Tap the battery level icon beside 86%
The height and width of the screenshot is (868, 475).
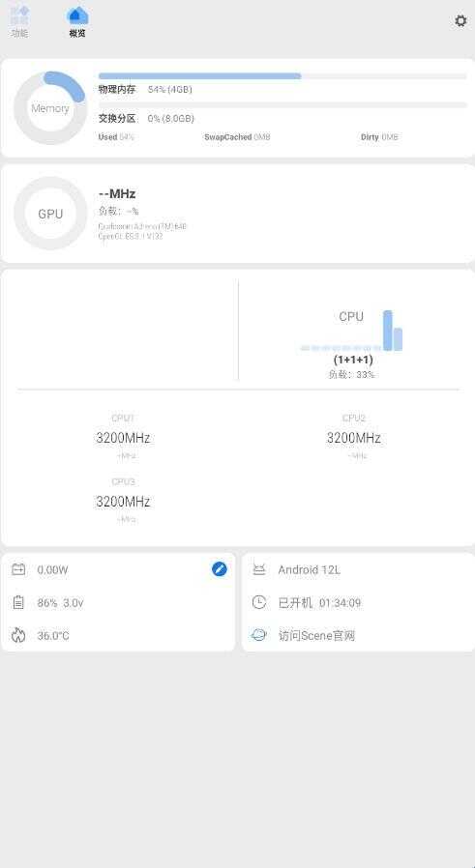point(18,602)
